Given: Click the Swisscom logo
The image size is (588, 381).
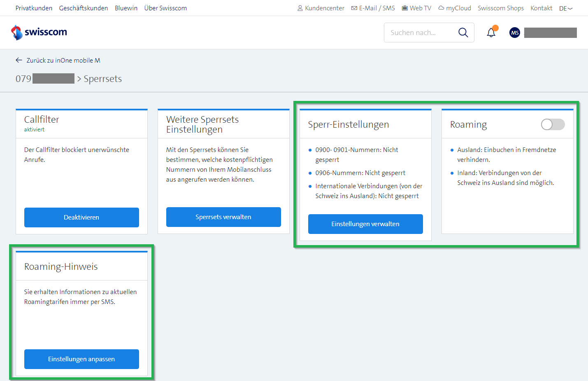Looking at the screenshot, I should (x=39, y=32).
